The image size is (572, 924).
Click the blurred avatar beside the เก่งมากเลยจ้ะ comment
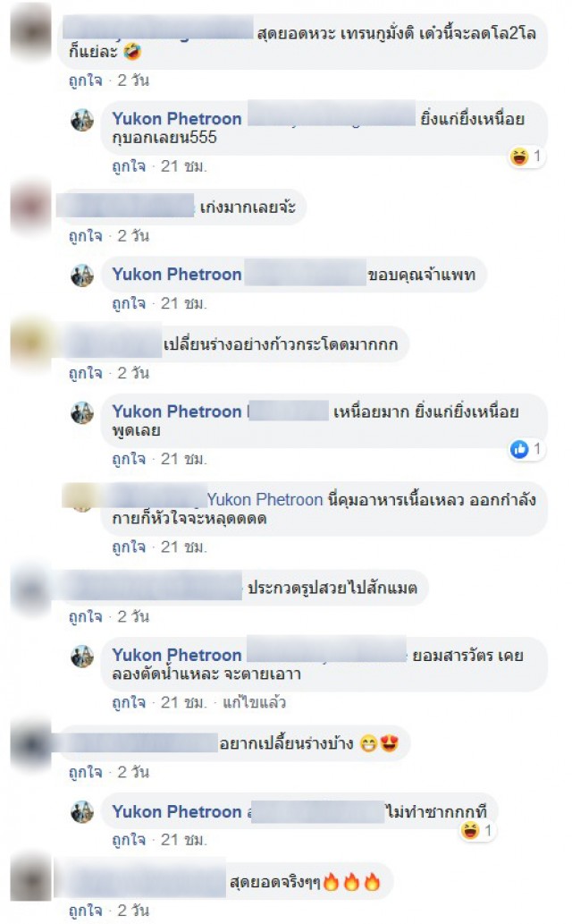[x=31, y=207]
